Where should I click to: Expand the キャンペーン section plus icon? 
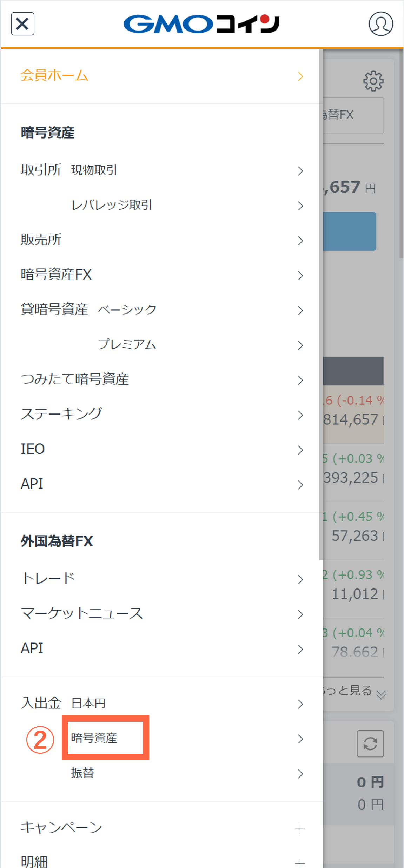[300, 829]
